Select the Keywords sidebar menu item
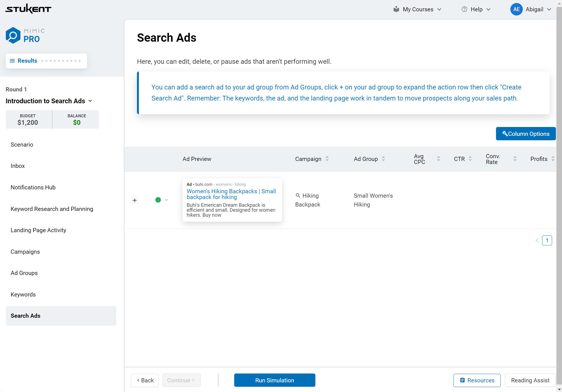Viewport: 562px width, 392px height. pyautogui.click(x=23, y=294)
